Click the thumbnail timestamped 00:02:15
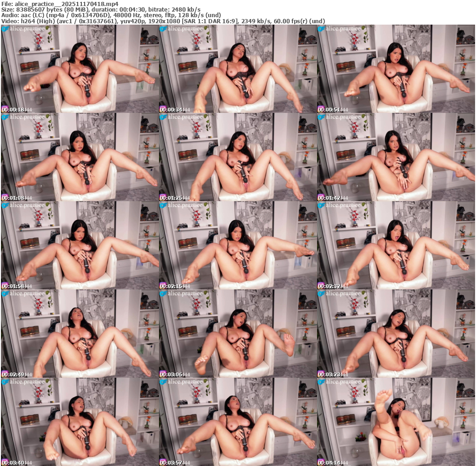Viewport: 476px width, 466px height. [x=238, y=245]
